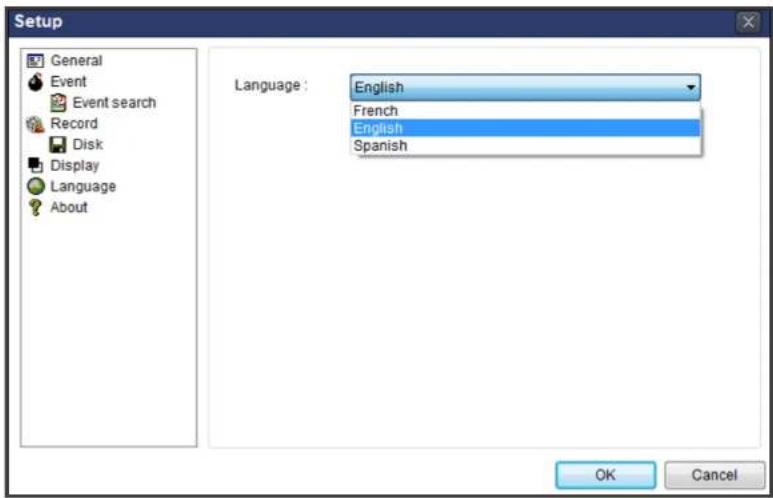Click the Record icon
The height and width of the screenshot is (498, 773).
point(35,124)
